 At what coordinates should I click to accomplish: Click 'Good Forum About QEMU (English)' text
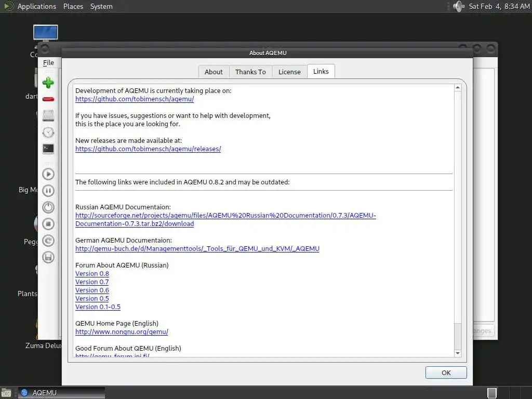click(128, 349)
